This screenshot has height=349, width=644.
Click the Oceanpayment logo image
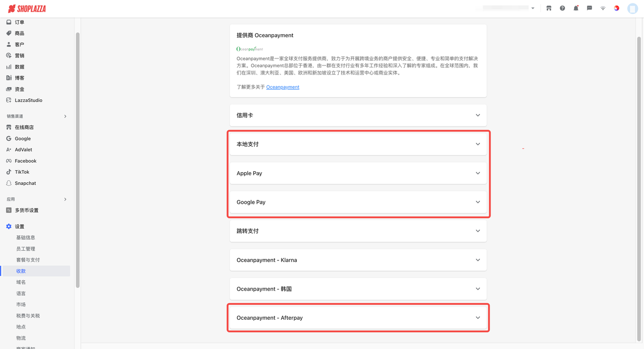[250, 49]
